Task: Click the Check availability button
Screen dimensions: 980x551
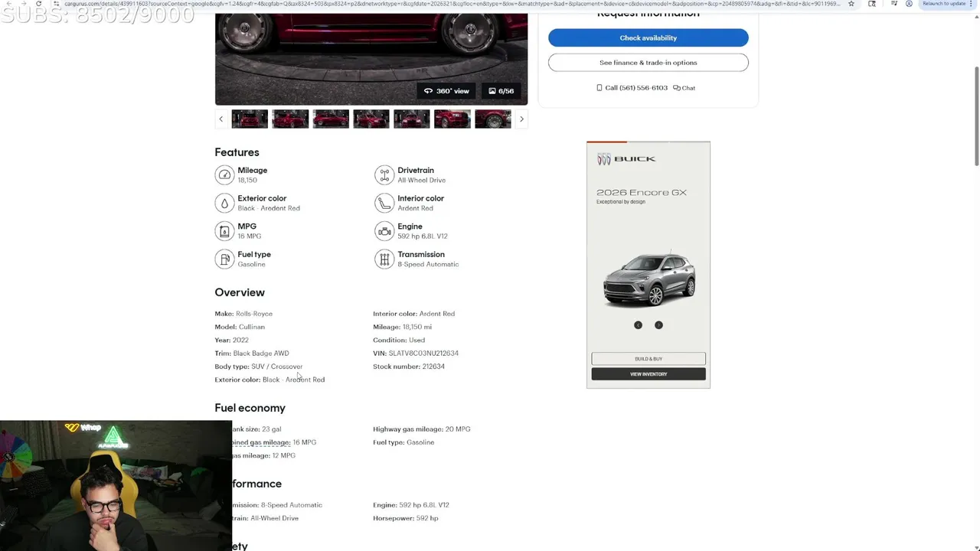Action: 648,37
